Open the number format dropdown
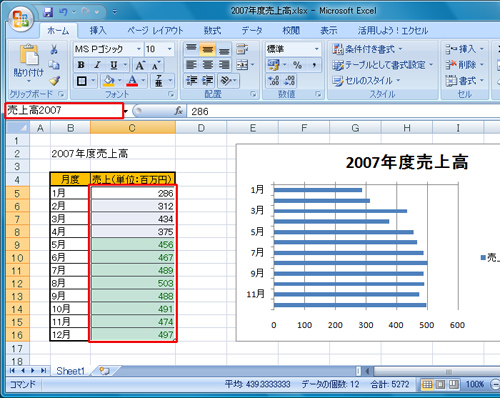 (316, 49)
